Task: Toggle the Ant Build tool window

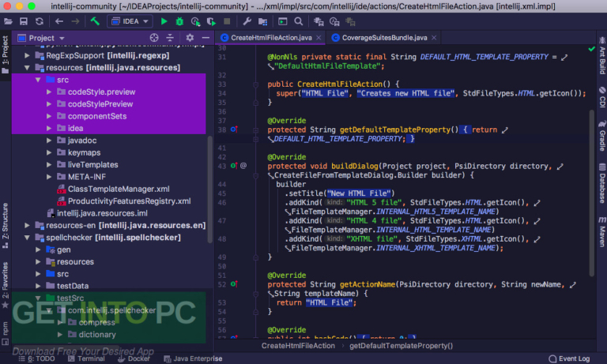Action: pos(602,55)
